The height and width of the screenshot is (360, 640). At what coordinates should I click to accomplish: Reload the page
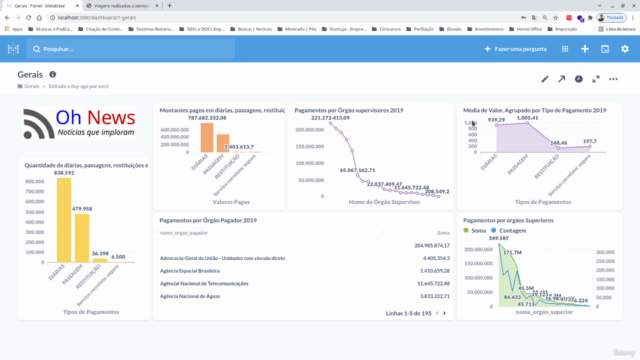[29, 18]
